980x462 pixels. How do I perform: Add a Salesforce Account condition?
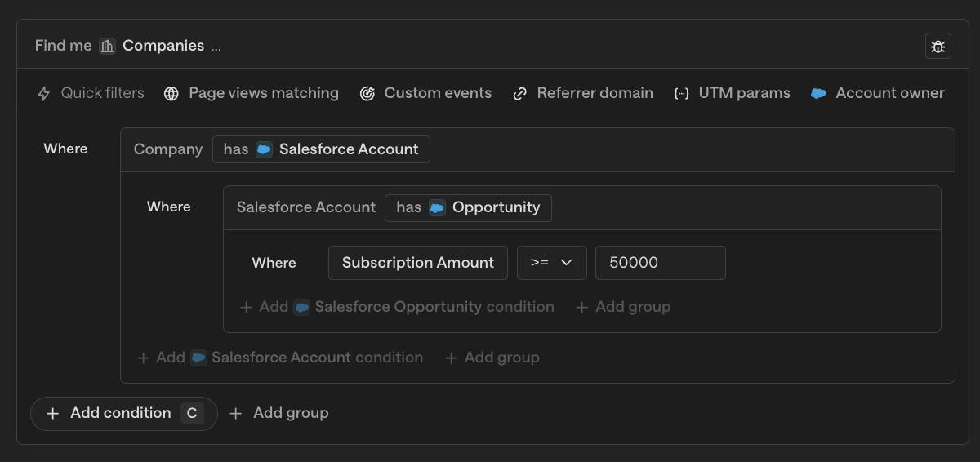point(280,358)
